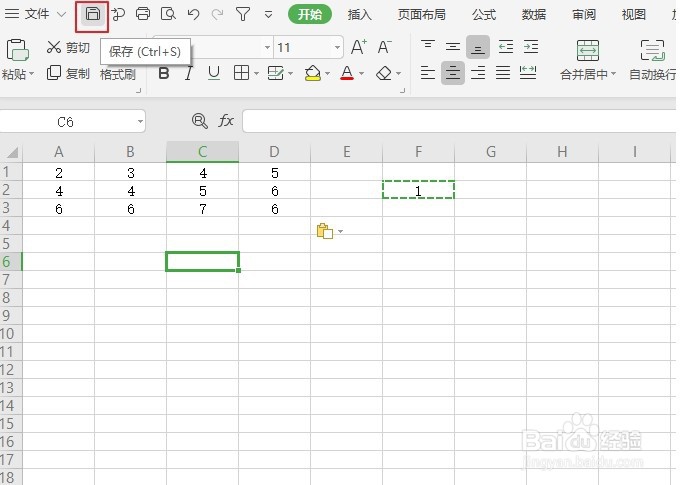This screenshot has height=485, width=680.
Task: Click cell C3 containing 7
Action: [203, 208]
